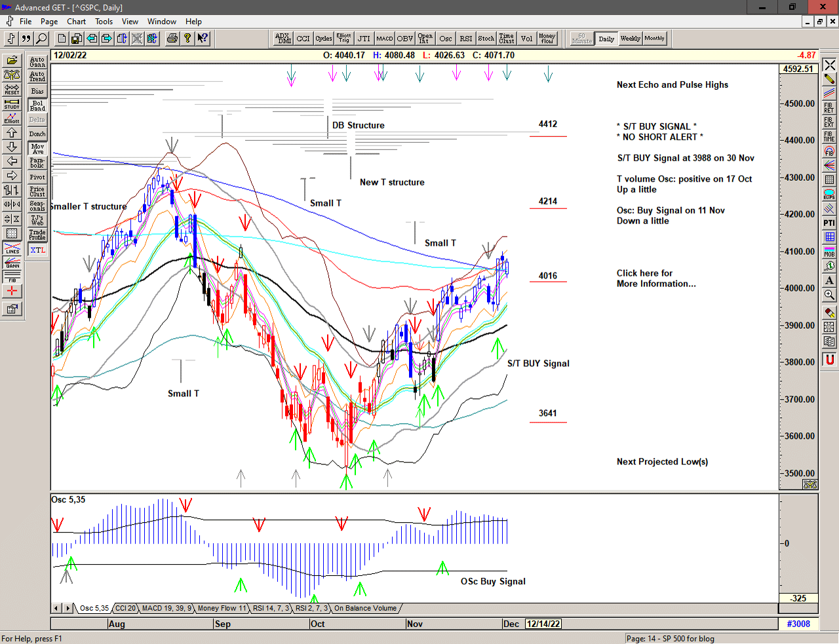Screen dimensions: 839x644
Task: Select the eraser tool in right toolbar
Action: [x=829, y=313]
